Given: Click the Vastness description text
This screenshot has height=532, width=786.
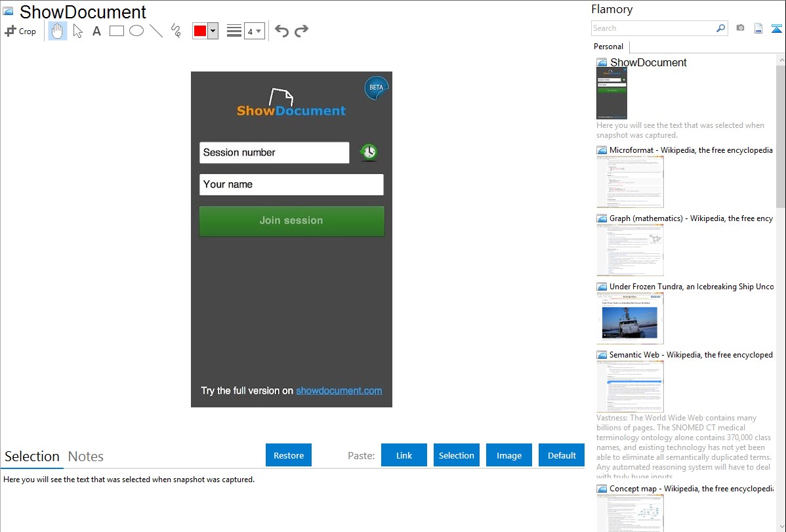Looking at the screenshot, I should 684,447.
